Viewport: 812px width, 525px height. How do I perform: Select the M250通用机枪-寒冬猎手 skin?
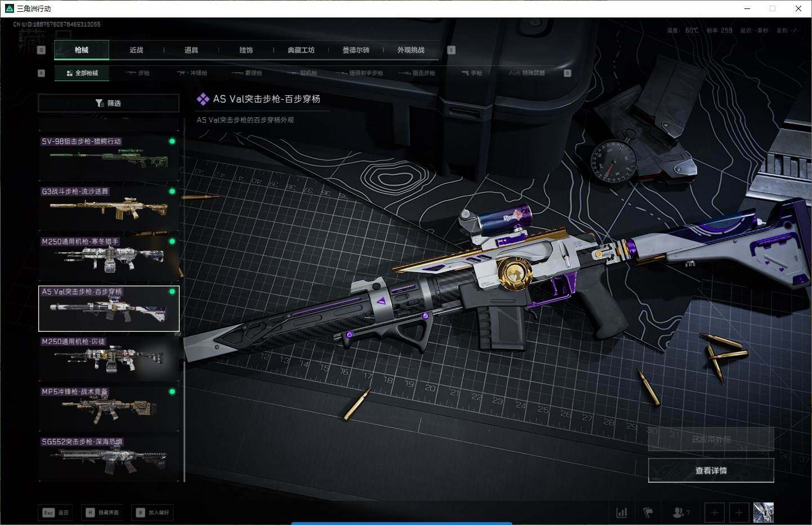[109, 259]
